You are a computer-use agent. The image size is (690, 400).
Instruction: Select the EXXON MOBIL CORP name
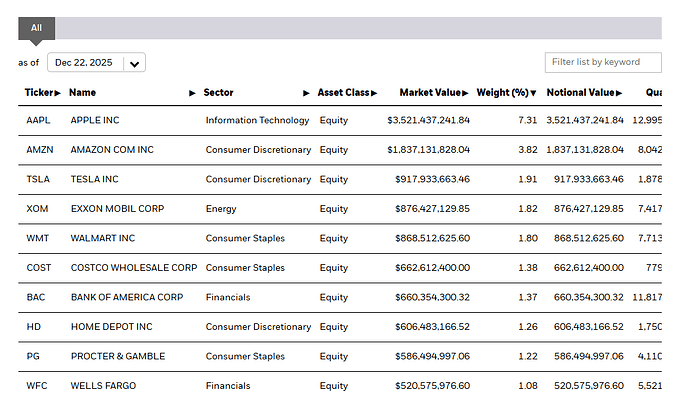pos(117,209)
